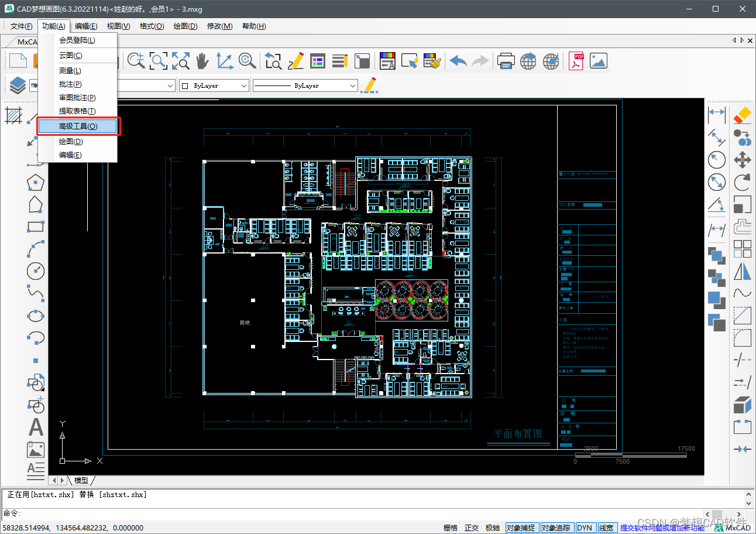Toggle 对象捕捉 object snap in status bar
The image size is (756, 534).
pos(521,528)
